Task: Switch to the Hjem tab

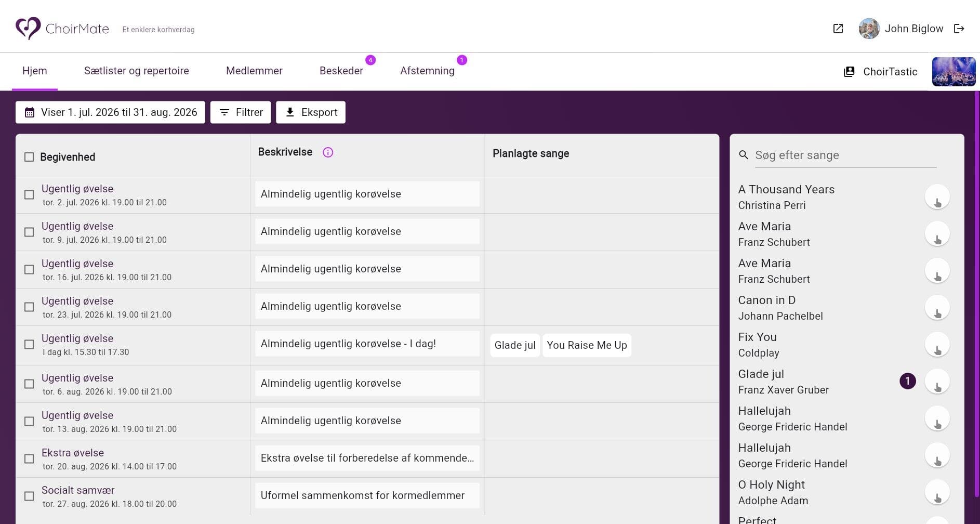Action: tap(35, 71)
